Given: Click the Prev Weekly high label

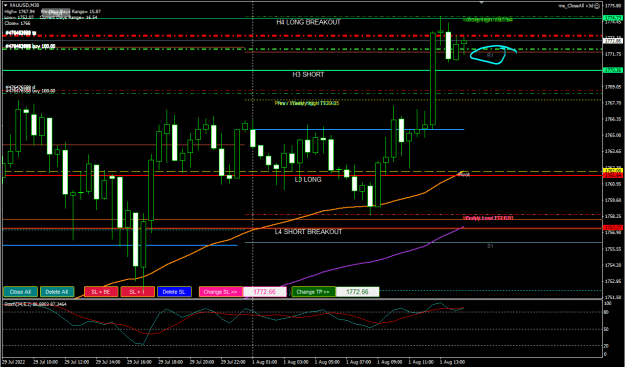Looking at the screenshot, I should pyautogui.click(x=307, y=103).
